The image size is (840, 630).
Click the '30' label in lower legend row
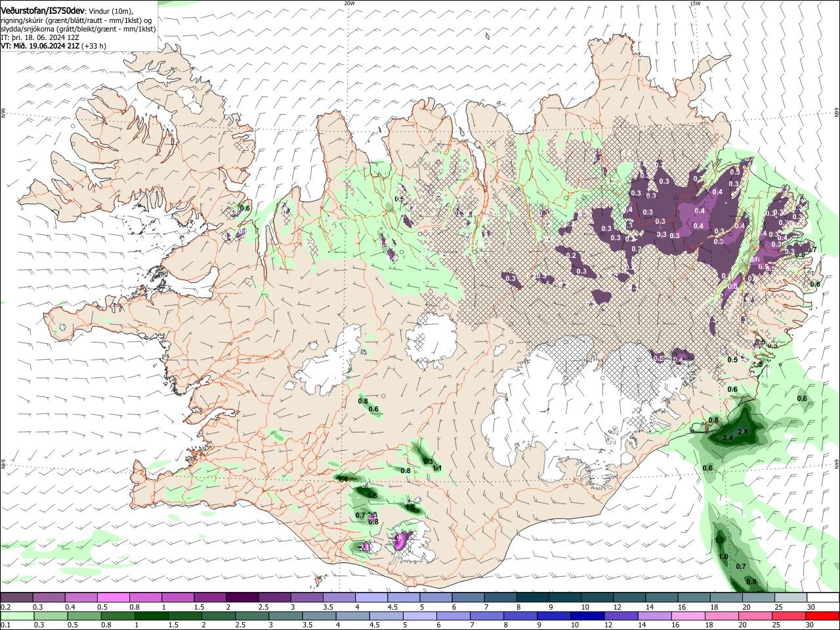click(x=811, y=625)
